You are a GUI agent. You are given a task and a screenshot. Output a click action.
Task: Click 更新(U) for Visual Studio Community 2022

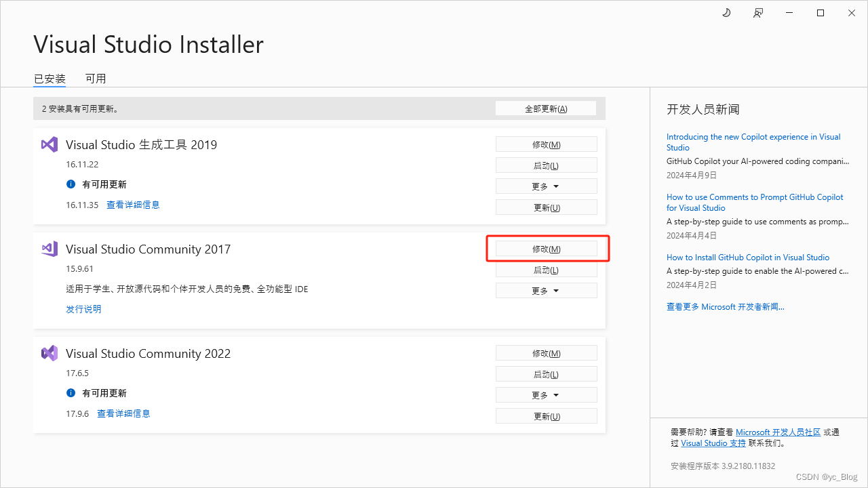(547, 416)
